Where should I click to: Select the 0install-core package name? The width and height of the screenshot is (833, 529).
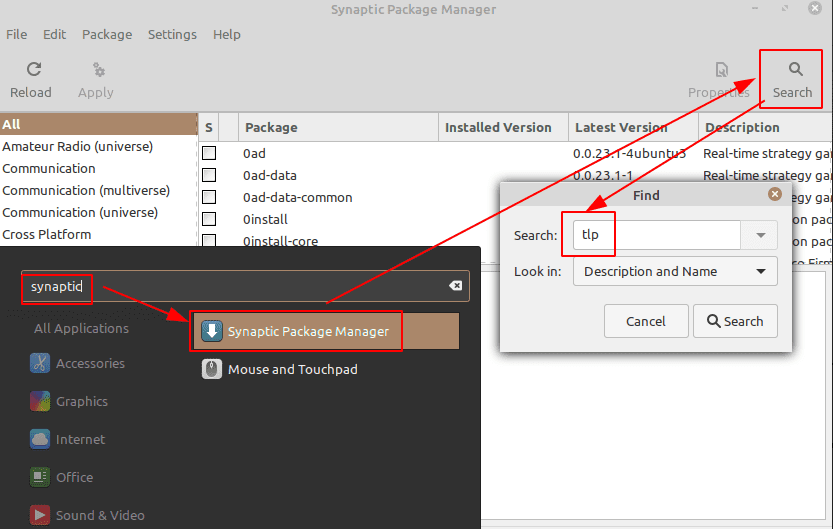[280, 241]
